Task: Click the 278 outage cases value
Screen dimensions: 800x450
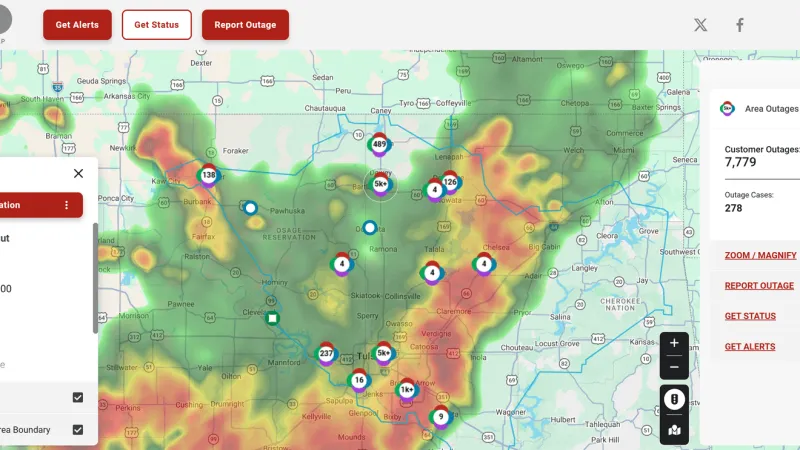Action: (x=733, y=208)
